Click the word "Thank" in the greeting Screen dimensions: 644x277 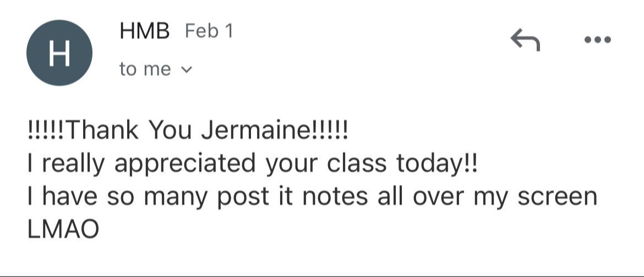coord(101,131)
